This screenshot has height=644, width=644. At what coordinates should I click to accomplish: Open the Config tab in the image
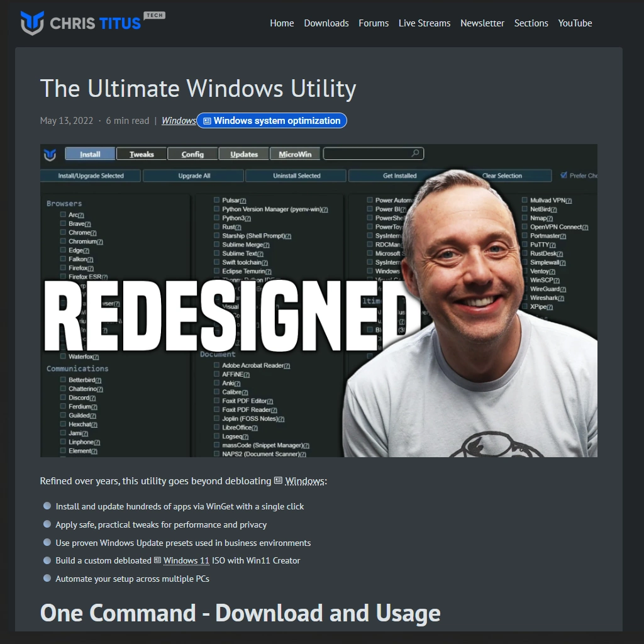click(192, 154)
